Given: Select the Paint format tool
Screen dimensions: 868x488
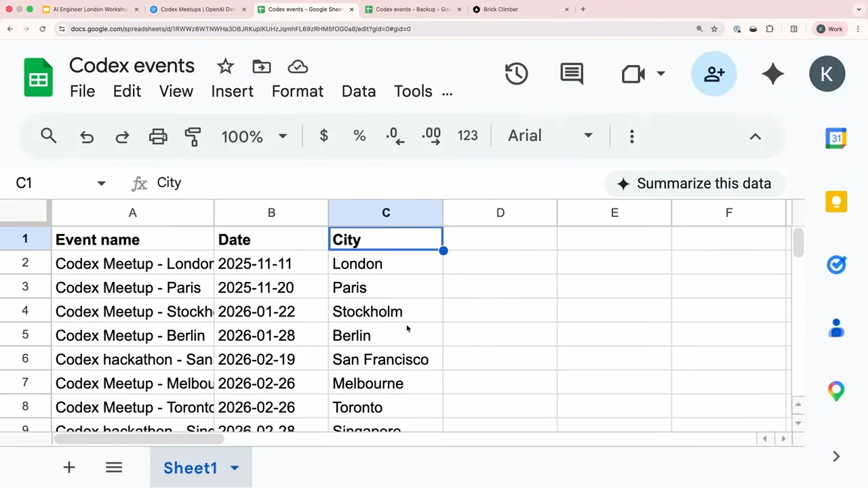Looking at the screenshot, I should point(193,136).
